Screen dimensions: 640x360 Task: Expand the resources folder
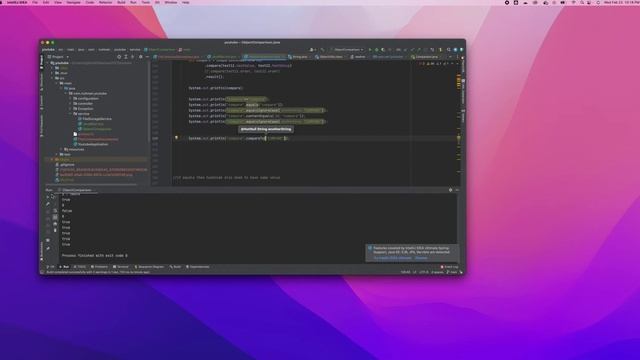[62, 149]
